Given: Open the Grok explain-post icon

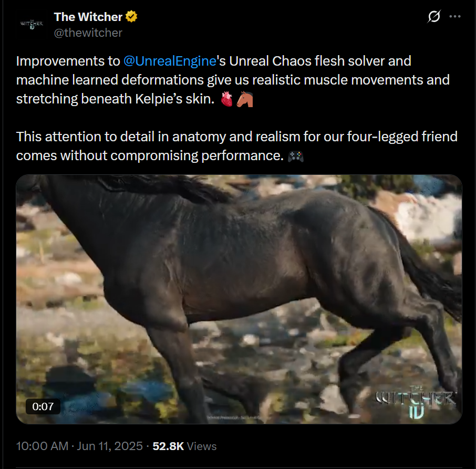Looking at the screenshot, I should click(434, 17).
